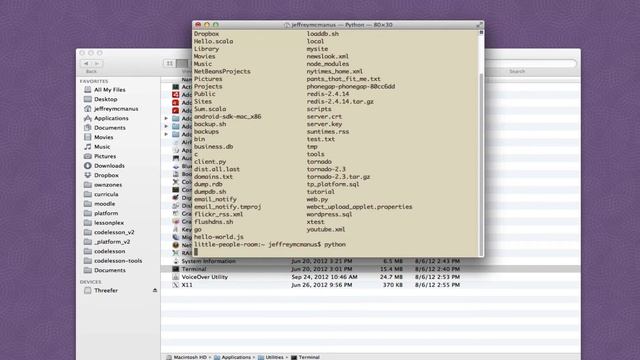Click the DEVICES sidebar heading
Image resolution: width=640 pixels, height=360 pixels.
91,282
